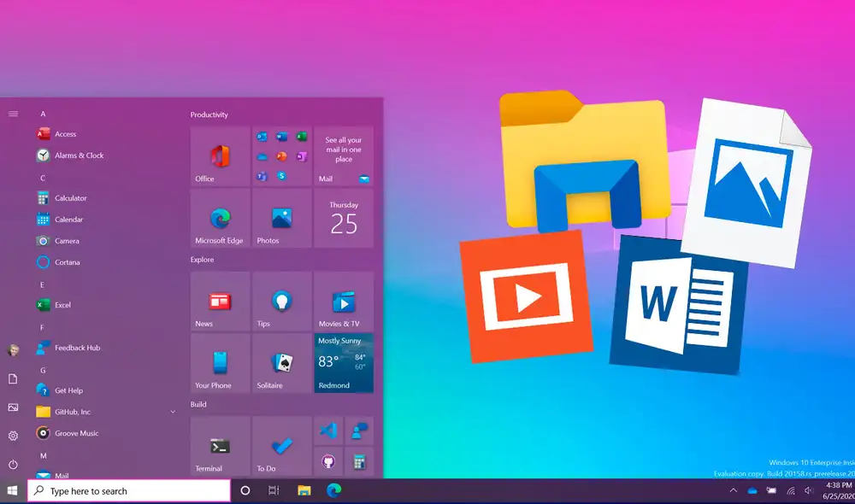Launch Excel from the apps list
Screen dimensions: 855x504
(x=67, y=305)
